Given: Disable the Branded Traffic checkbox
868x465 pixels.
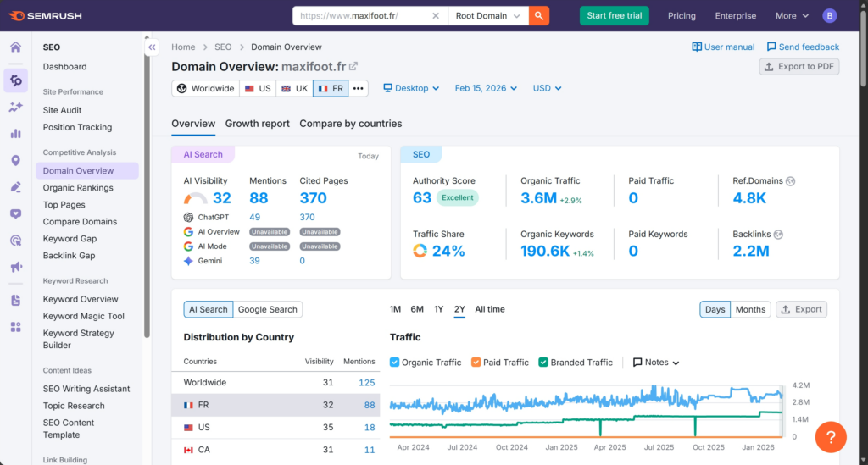Looking at the screenshot, I should coord(543,363).
